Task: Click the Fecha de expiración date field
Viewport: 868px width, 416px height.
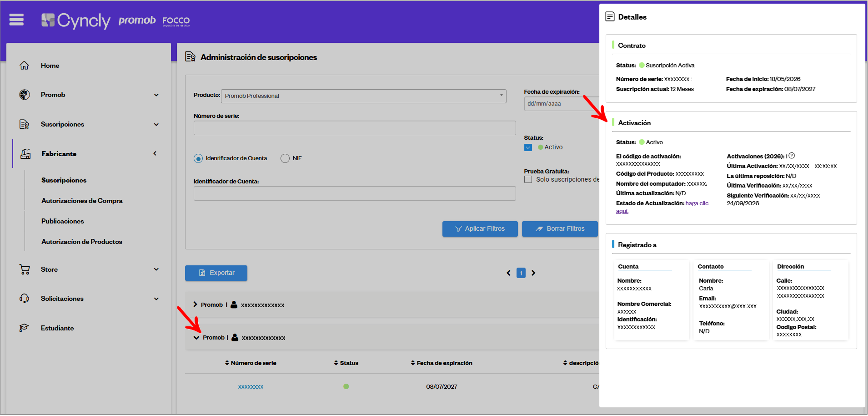Action: pos(562,104)
